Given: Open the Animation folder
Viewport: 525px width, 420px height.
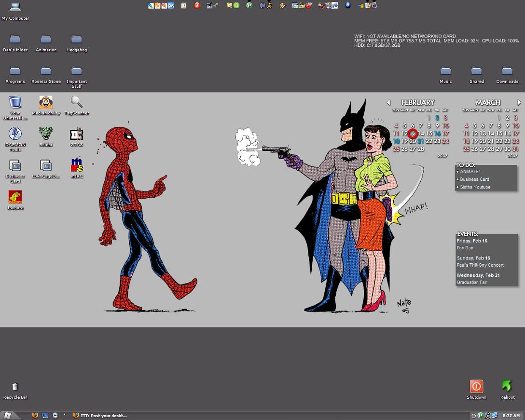Looking at the screenshot, I should point(46,43).
